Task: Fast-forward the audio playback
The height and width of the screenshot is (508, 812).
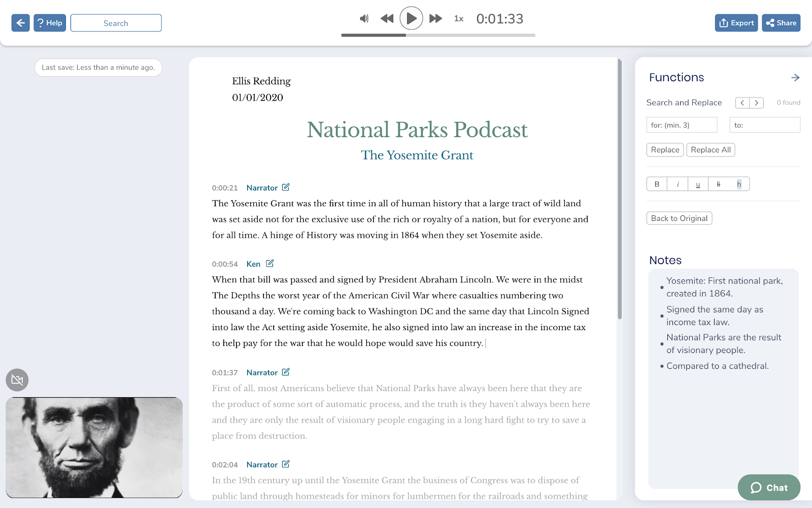Action: coord(435,19)
